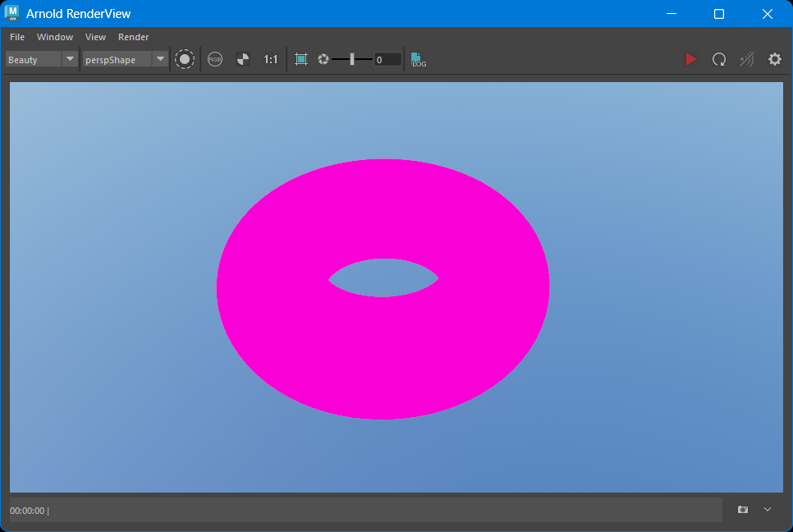The width and height of the screenshot is (793, 532).
Task: Click the refresh render icon
Action: click(x=719, y=59)
